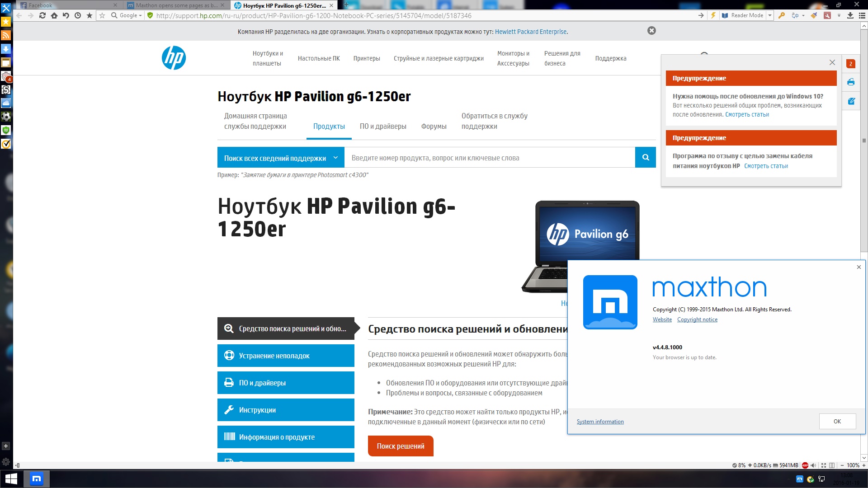Screen dimensions: 868x488
Task: Open Favorites star in the sidebar
Action: pyautogui.click(x=6, y=22)
